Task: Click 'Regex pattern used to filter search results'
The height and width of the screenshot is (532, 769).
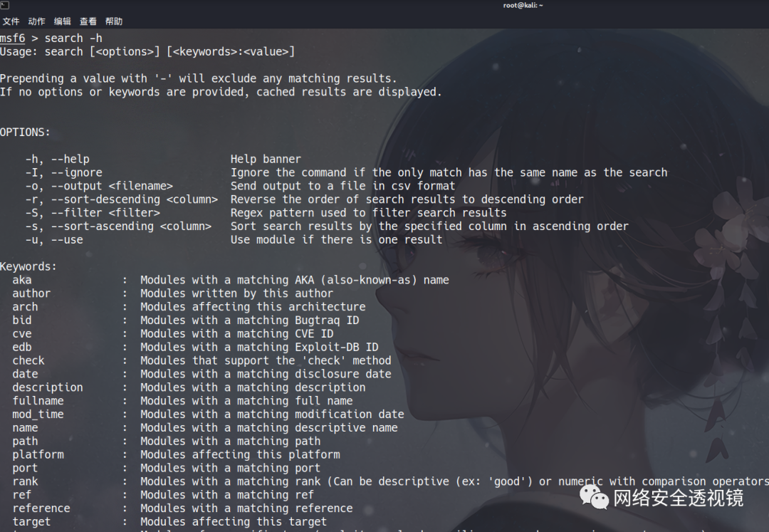Action: point(368,213)
